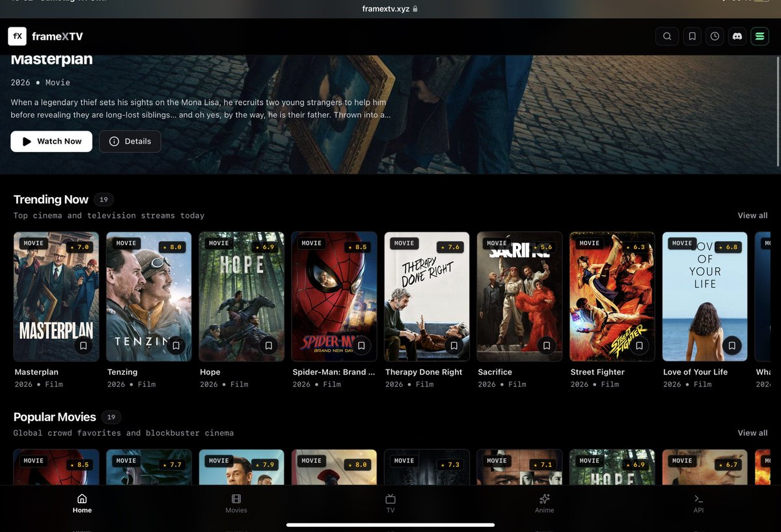Screen dimensions: 781x532
Task: Bookmark the Masterplan poster
Action: 83,346
